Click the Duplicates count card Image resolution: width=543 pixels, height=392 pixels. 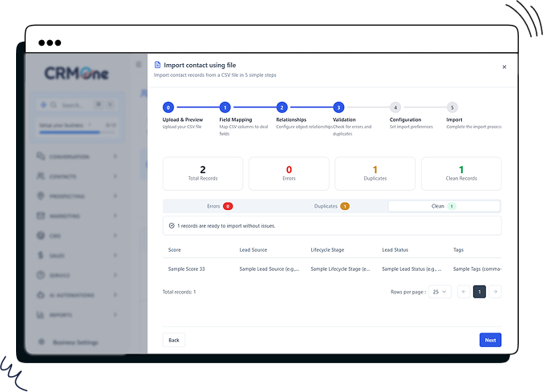tap(375, 173)
